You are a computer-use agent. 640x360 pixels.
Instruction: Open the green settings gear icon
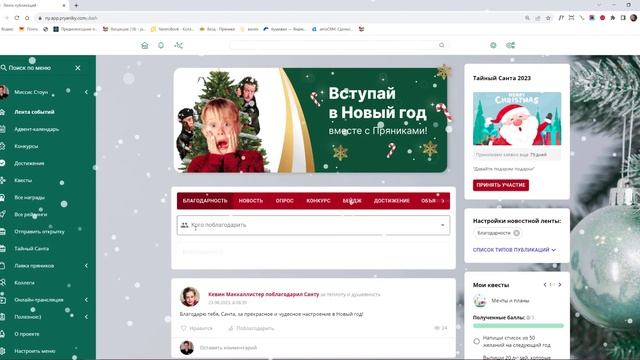tap(493, 45)
